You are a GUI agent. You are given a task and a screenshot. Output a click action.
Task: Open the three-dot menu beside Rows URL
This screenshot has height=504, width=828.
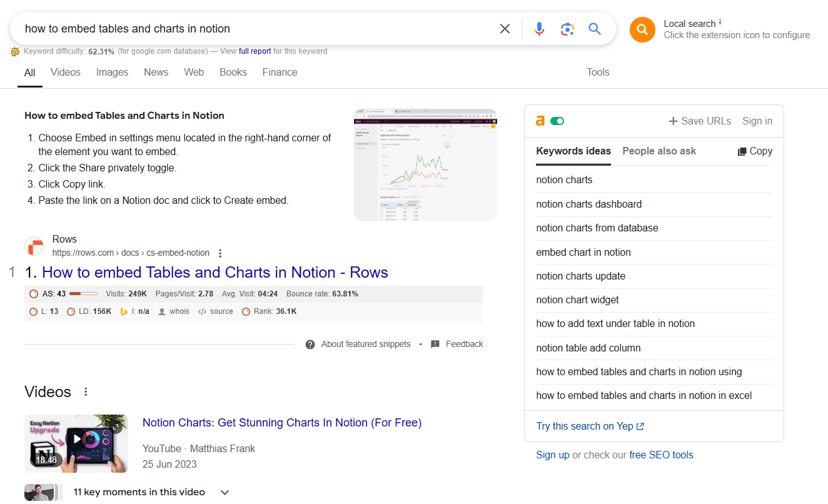pos(220,253)
